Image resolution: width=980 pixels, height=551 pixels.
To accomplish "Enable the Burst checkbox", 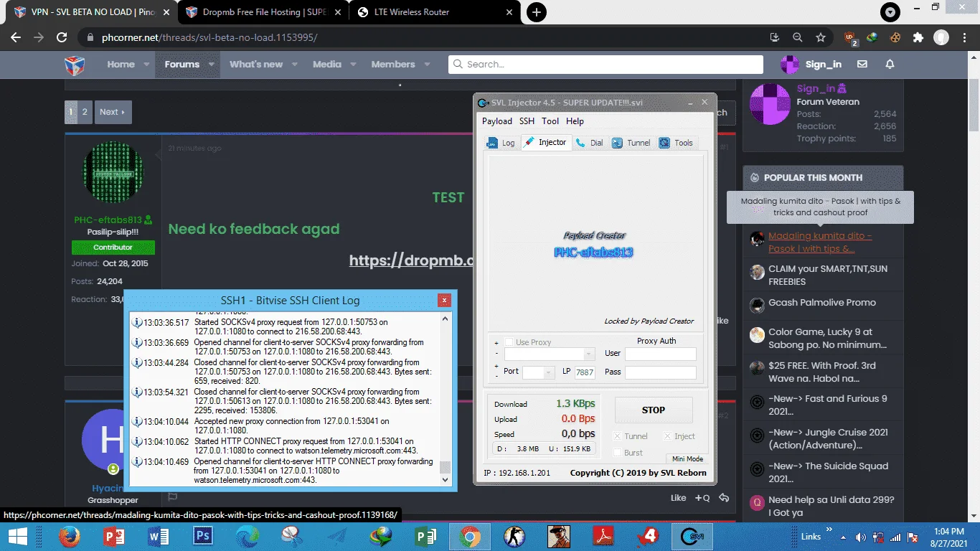I will pos(618,453).
